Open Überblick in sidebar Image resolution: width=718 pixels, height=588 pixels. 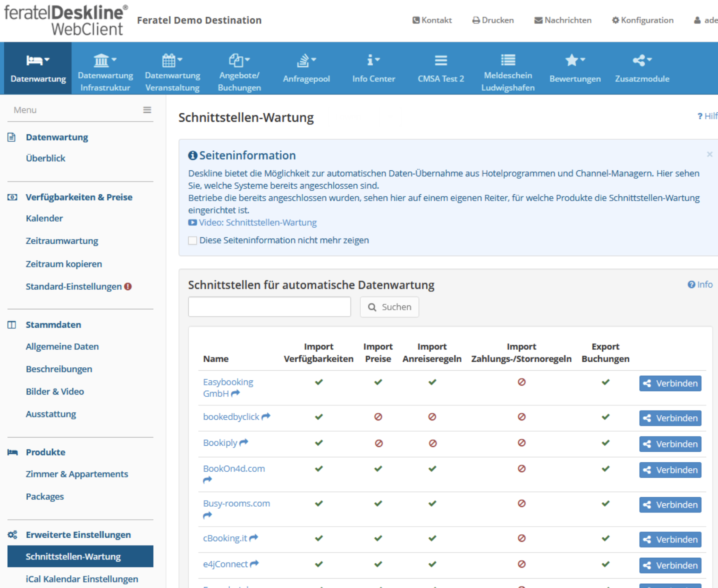46,158
